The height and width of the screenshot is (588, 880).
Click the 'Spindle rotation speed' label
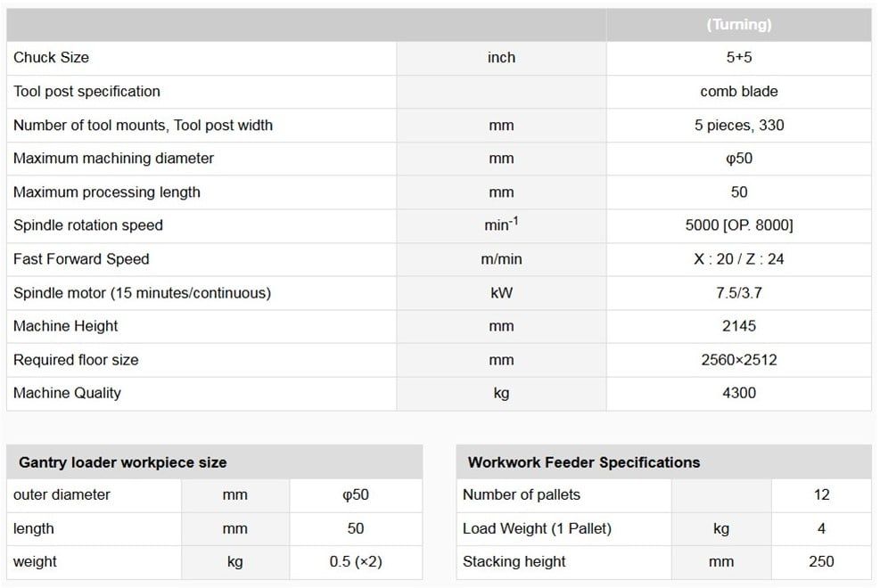click(87, 225)
